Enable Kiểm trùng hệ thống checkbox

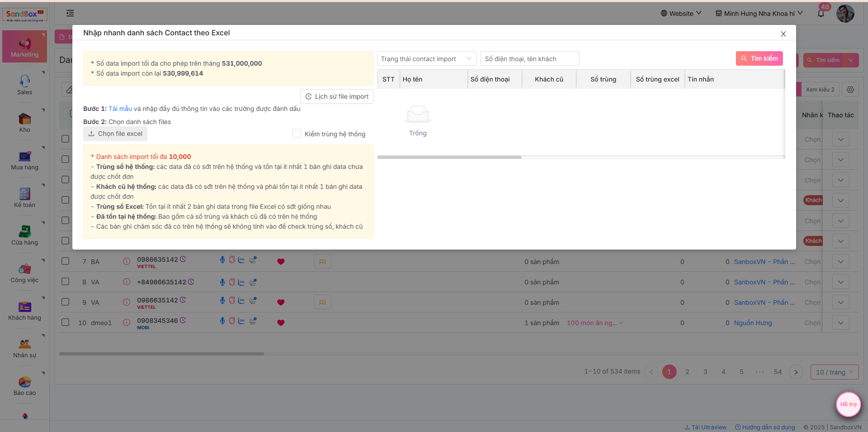tap(297, 134)
